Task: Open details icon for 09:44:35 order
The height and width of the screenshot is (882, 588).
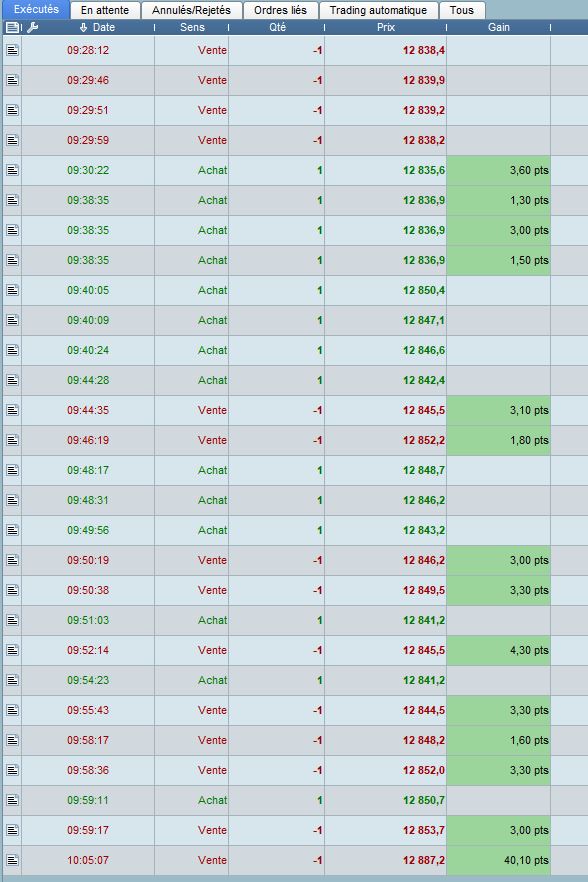Action: point(12,410)
